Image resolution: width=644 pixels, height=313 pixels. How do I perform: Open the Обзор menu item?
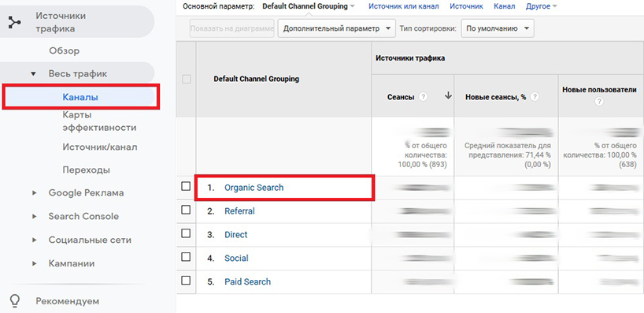point(64,51)
